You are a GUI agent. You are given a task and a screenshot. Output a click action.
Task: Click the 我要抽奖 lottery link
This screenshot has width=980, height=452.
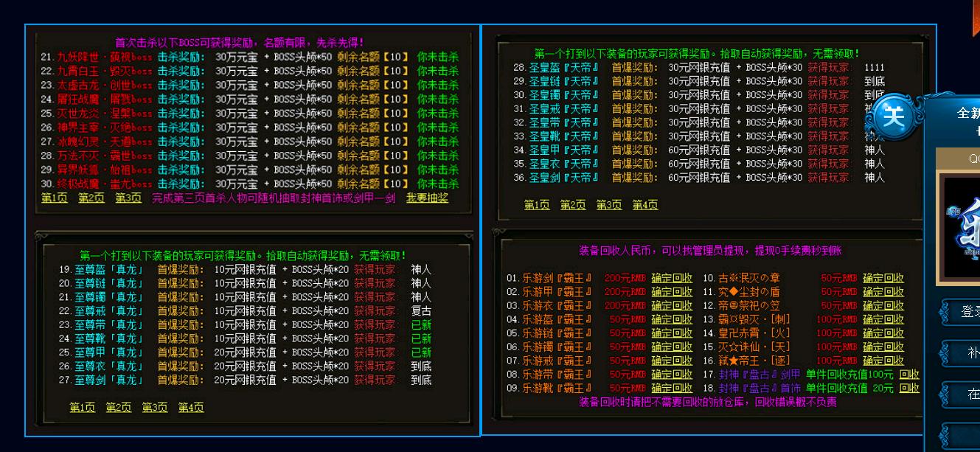point(427,198)
